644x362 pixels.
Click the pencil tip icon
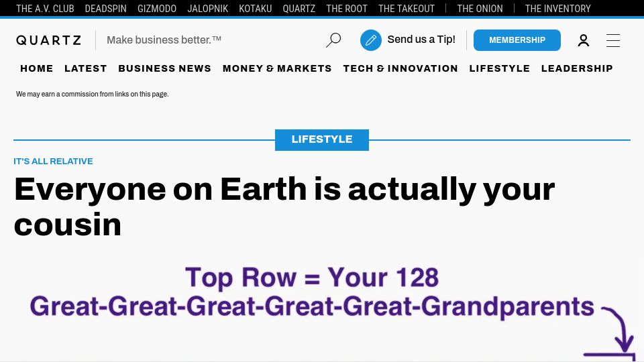(370, 40)
